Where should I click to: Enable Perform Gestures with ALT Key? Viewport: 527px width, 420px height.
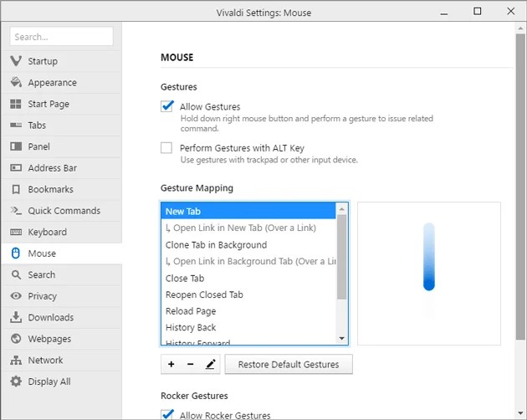pos(166,147)
